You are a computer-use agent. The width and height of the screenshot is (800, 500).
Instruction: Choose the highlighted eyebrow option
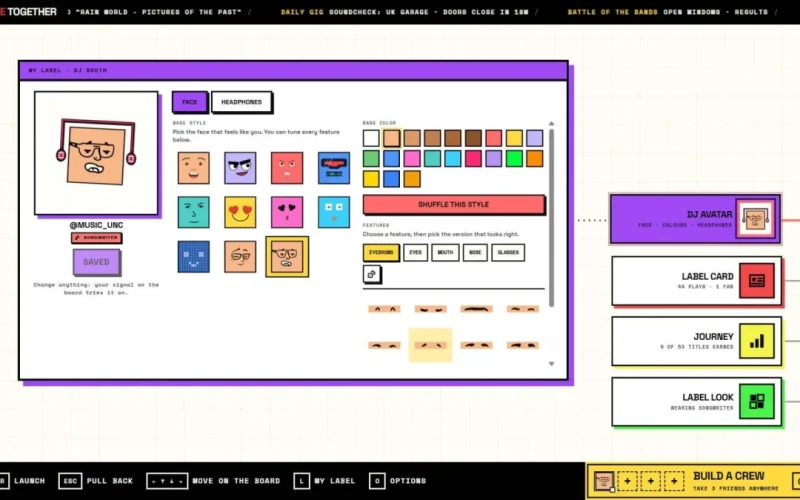431,345
